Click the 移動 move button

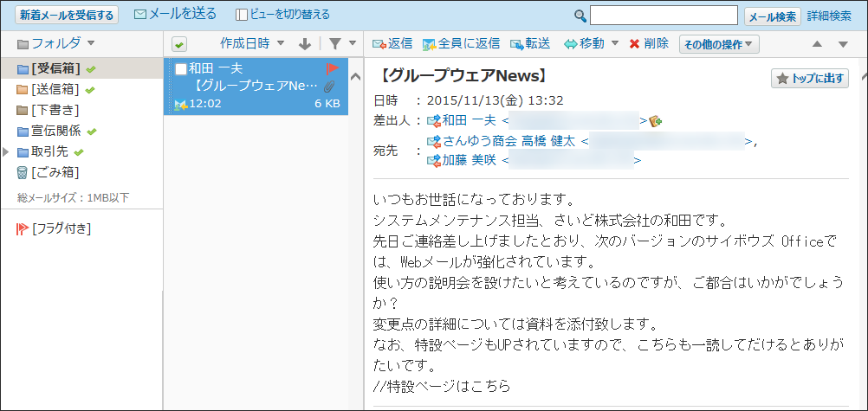tap(584, 44)
